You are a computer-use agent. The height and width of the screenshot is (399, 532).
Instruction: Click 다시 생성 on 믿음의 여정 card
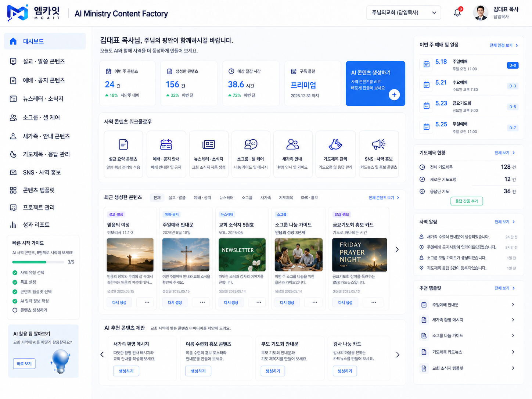coord(119,302)
